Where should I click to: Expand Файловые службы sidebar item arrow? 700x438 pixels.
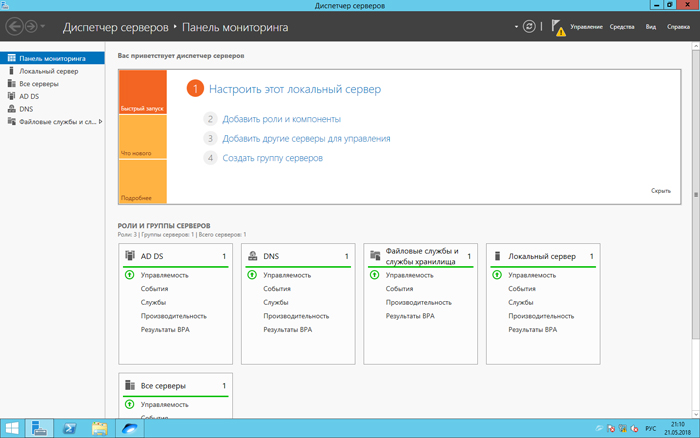pos(100,122)
